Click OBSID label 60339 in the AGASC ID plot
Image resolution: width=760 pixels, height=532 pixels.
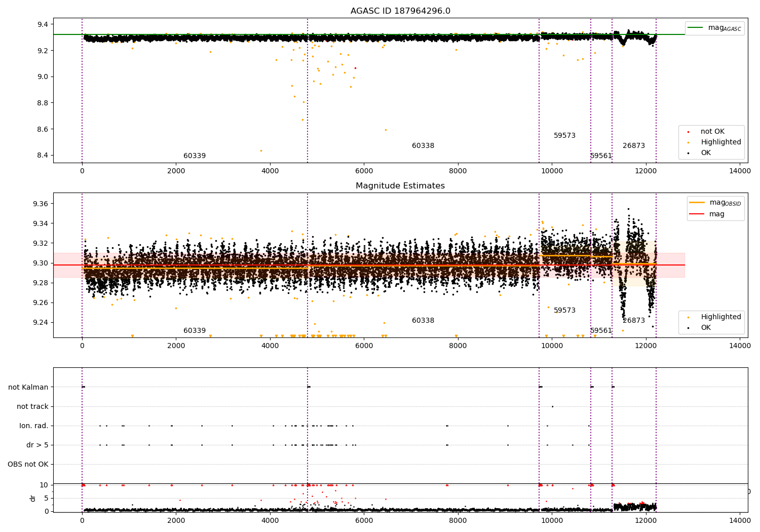[195, 156]
